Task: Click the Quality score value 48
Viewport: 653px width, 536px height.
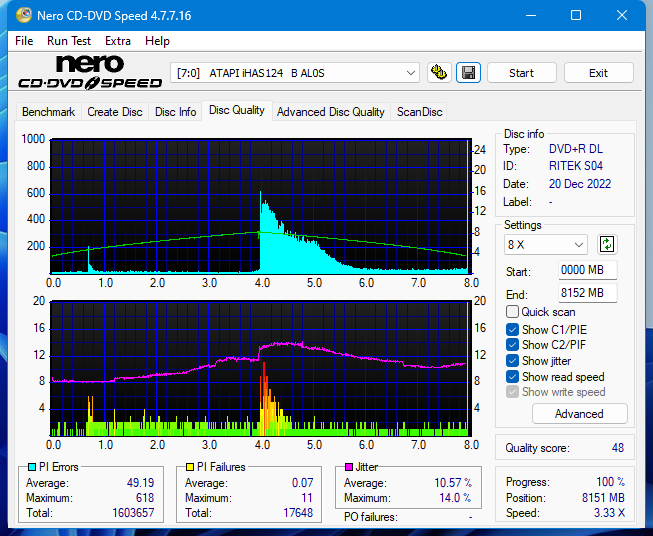Action: coord(618,448)
